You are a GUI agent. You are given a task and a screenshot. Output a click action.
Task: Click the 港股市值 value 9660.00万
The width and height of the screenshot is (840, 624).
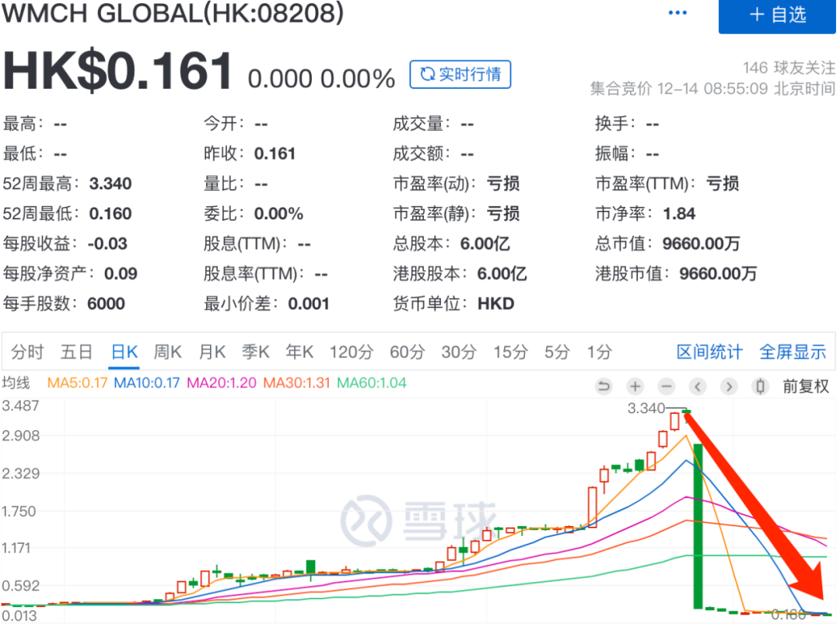[x=719, y=274]
